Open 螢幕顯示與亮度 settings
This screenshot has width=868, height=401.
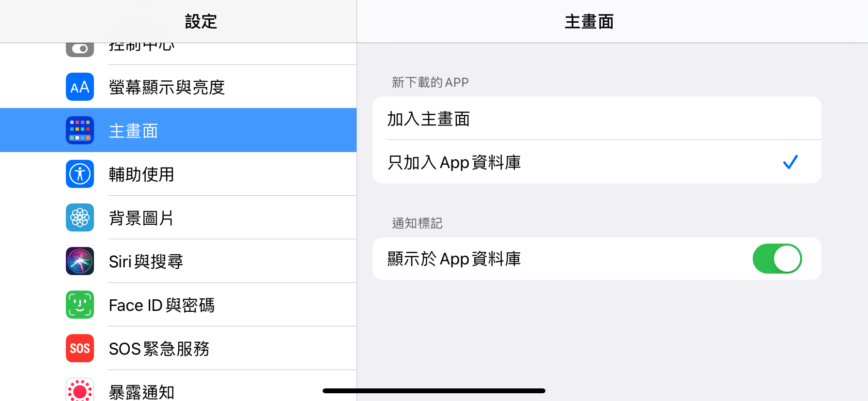coord(167,87)
